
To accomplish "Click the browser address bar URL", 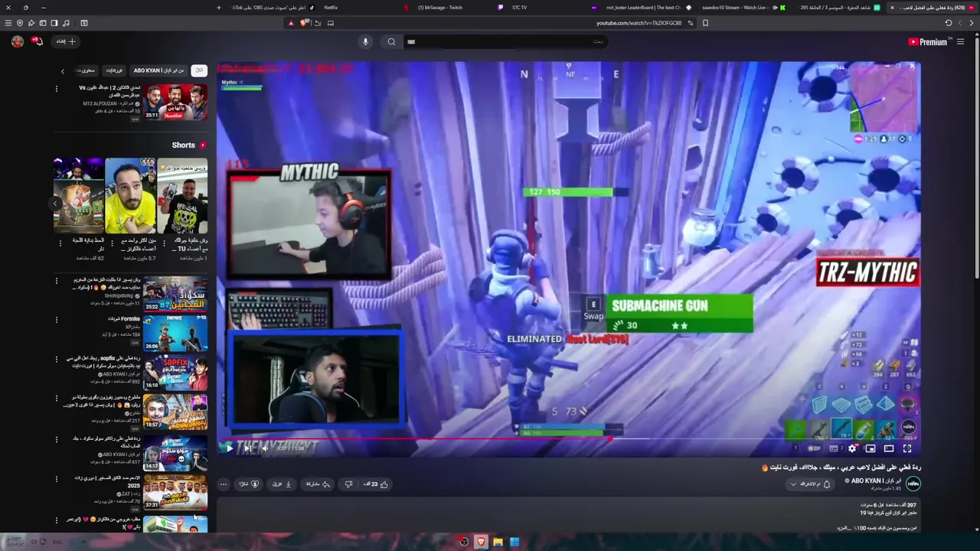I will [639, 23].
